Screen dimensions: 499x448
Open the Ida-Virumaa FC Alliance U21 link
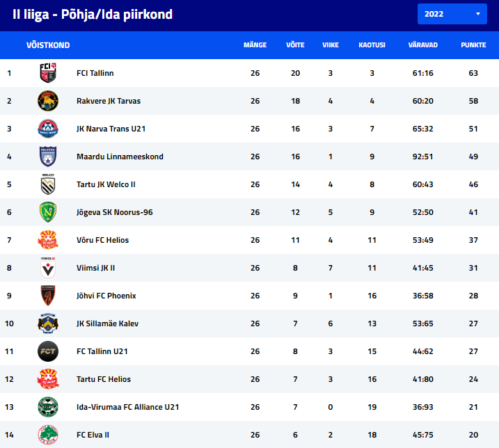[127, 407]
